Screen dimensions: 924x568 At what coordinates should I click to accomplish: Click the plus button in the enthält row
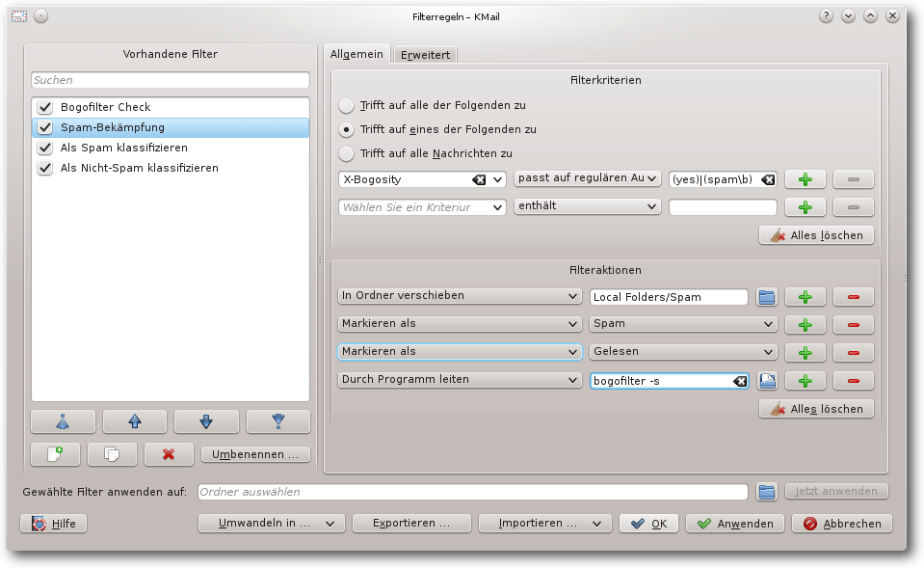(805, 207)
